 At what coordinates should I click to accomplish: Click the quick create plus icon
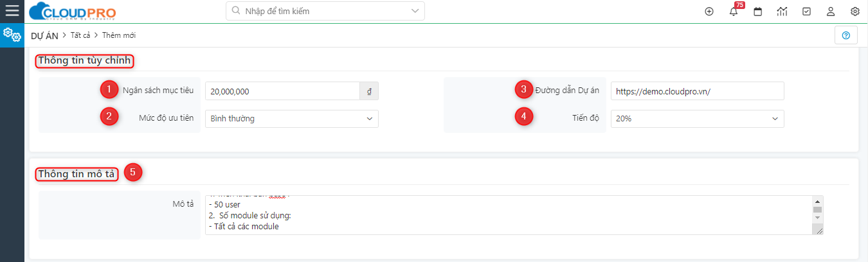pos(709,12)
